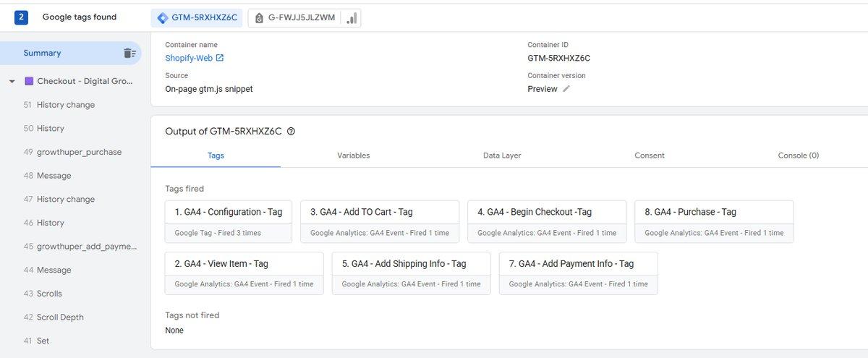
Task: Open the 8. GA4 - Purchase - Tag card
Action: pyautogui.click(x=714, y=221)
